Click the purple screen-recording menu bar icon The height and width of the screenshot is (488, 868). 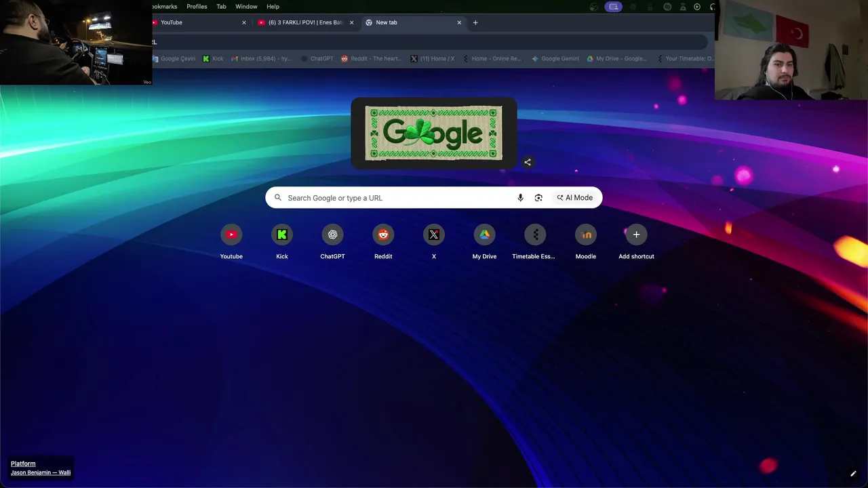[x=614, y=7]
